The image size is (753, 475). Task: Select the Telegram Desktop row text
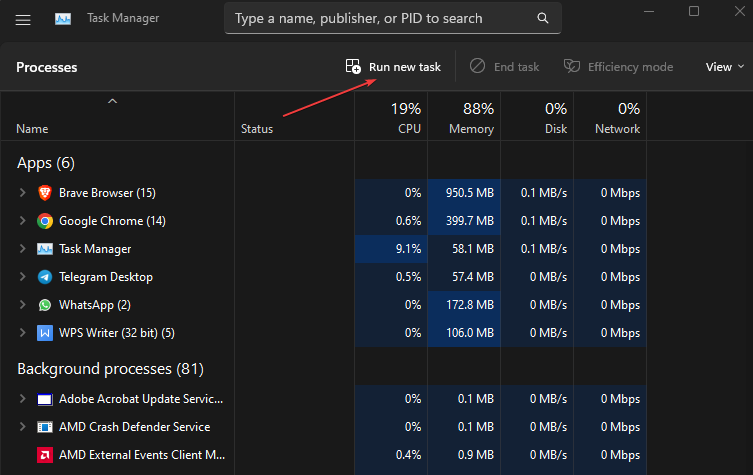click(106, 277)
